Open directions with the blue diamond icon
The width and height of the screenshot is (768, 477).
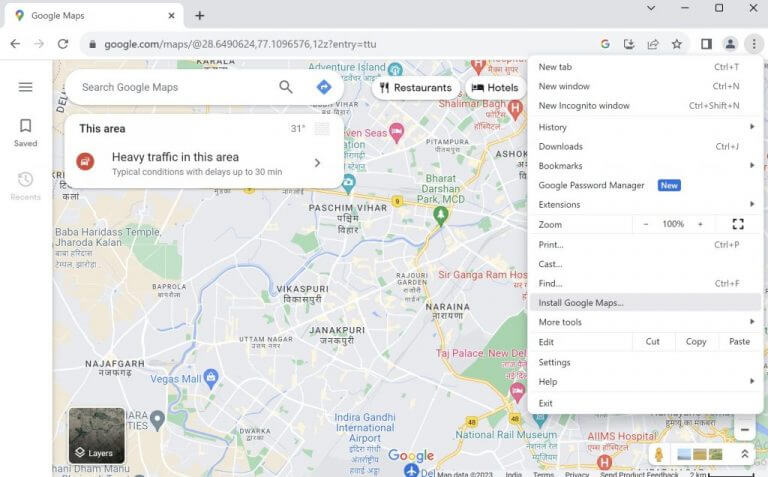[x=324, y=87]
